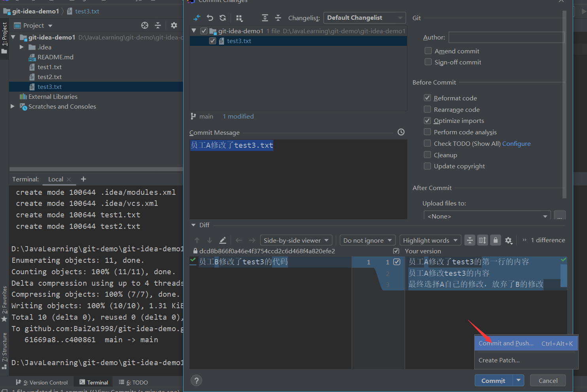
Task: Click the Rollback changes icon
Action: click(x=210, y=18)
